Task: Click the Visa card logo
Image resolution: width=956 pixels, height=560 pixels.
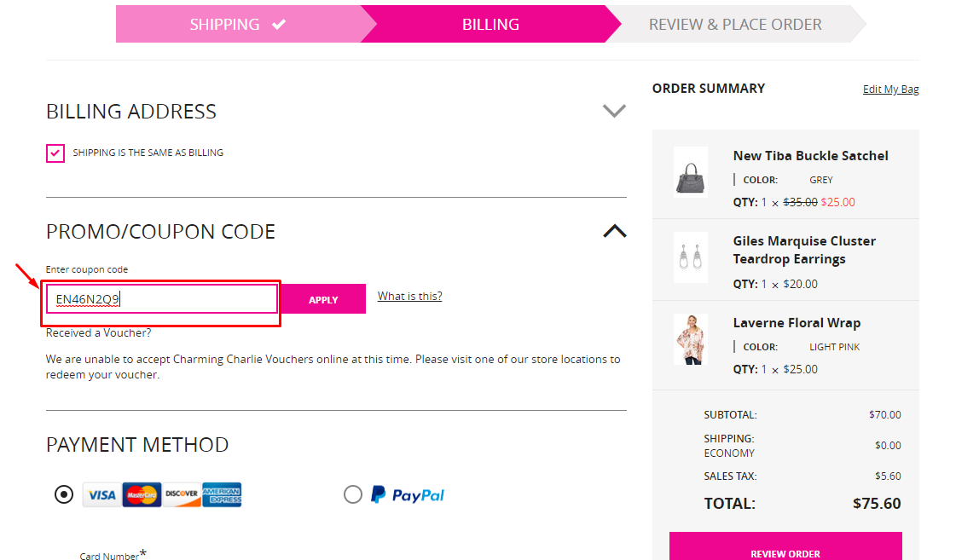Action: [x=101, y=495]
